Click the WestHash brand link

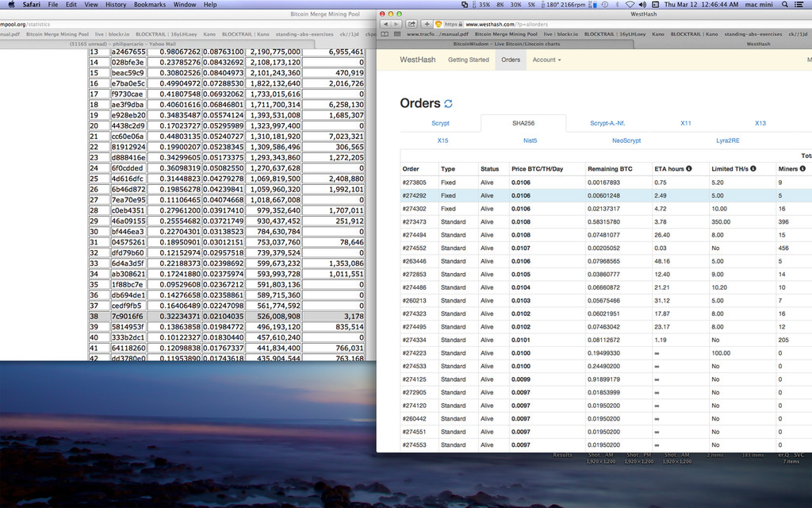[x=417, y=60]
